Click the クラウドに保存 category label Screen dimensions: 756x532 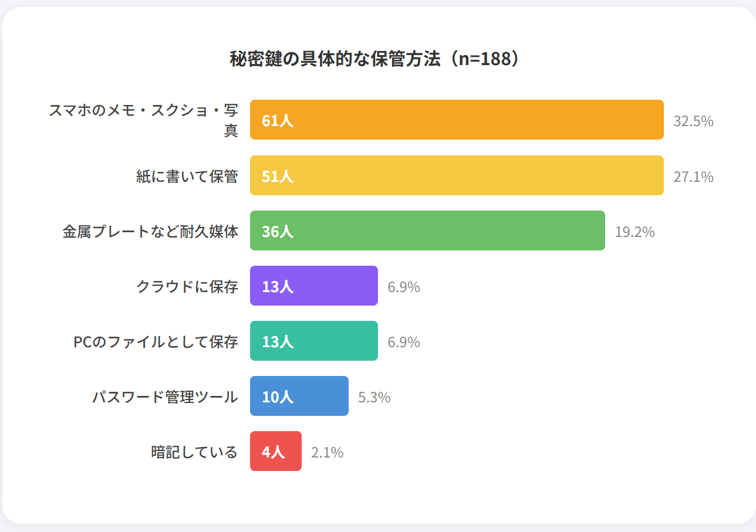[x=187, y=286]
